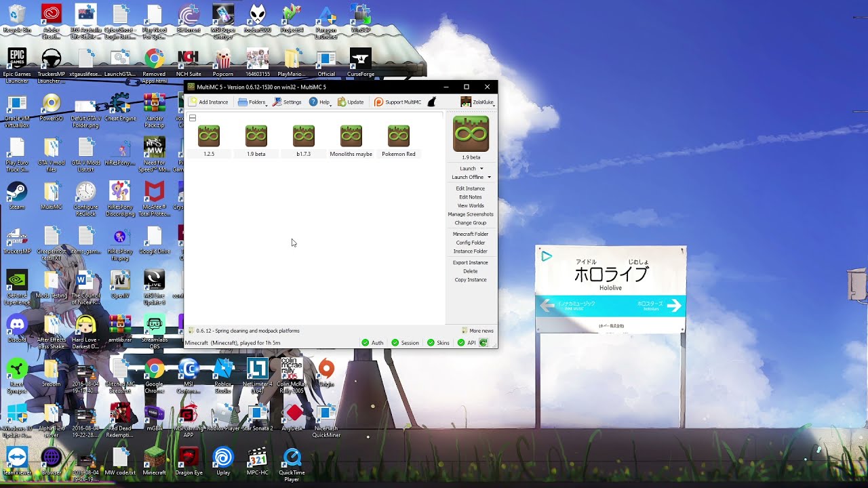Open the Config Folder

(471, 243)
